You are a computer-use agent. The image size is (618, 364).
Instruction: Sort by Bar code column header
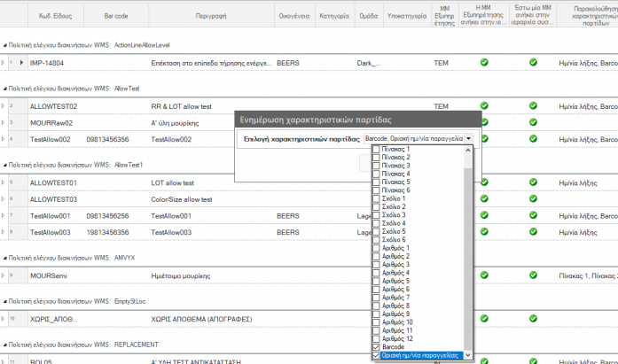click(x=116, y=16)
